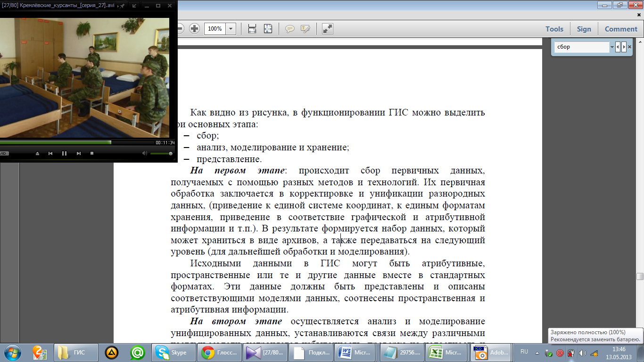Click the orange pinned icon next to Start
The height and width of the screenshot is (362, 644).
pos(39,352)
